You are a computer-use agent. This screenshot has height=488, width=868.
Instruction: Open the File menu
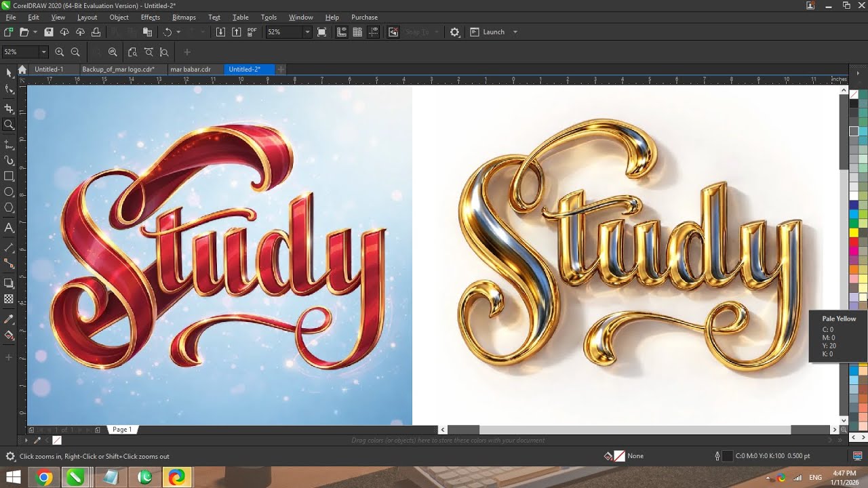(x=11, y=17)
